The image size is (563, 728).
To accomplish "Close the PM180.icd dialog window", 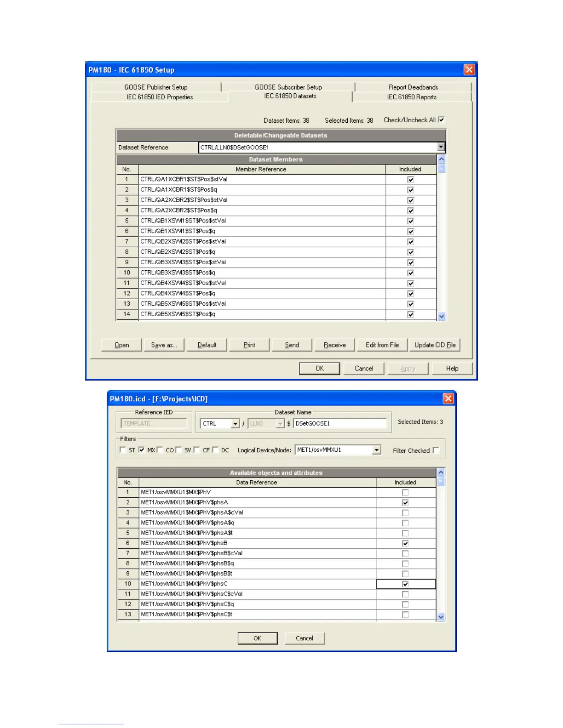I will (448, 398).
